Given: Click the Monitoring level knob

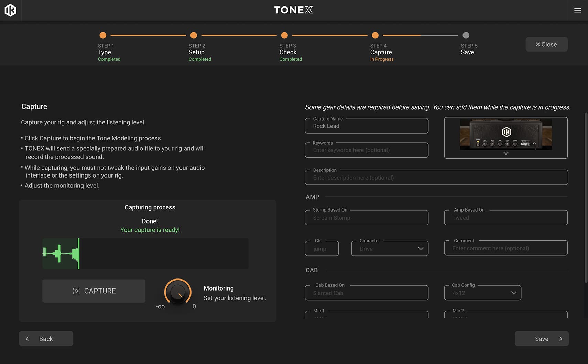Looking at the screenshot, I should pos(178,292).
